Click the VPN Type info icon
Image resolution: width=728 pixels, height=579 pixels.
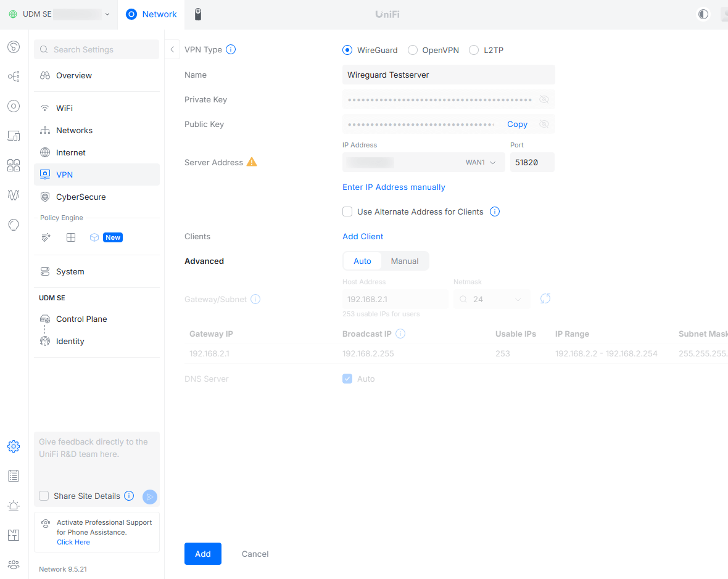coord(231,49)
